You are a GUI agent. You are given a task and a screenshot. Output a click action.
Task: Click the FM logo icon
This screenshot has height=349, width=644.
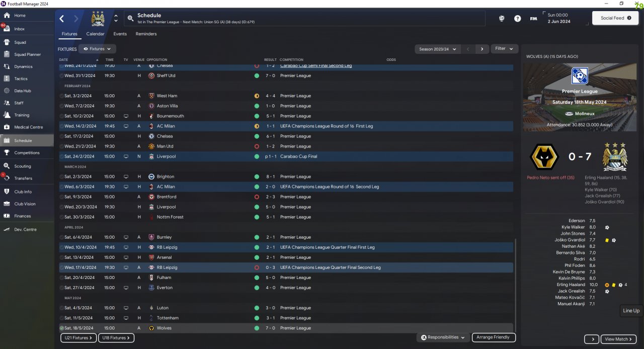click(x=533, y=19)
